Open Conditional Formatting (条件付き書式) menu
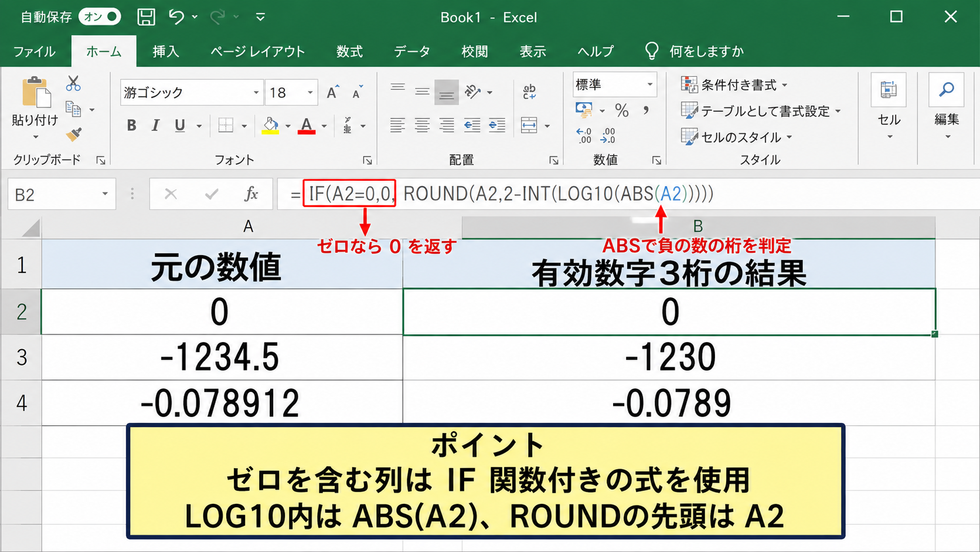 [734, 85]
